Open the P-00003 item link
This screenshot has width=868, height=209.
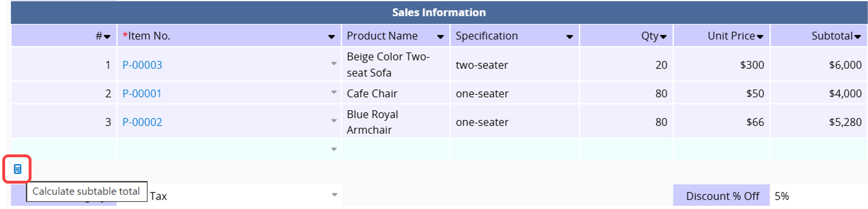142,65
